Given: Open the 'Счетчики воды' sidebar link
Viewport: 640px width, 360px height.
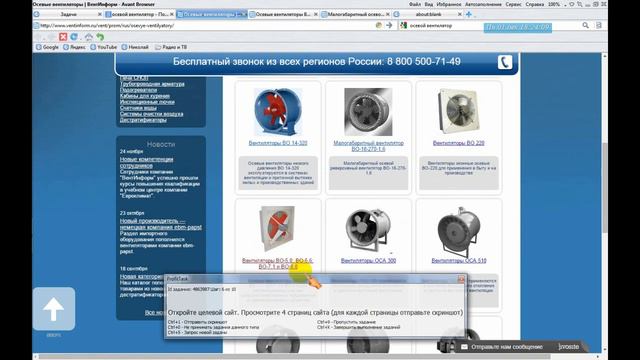Looking at the screenshot, I should pyautogui.click(x=138, y=108).
